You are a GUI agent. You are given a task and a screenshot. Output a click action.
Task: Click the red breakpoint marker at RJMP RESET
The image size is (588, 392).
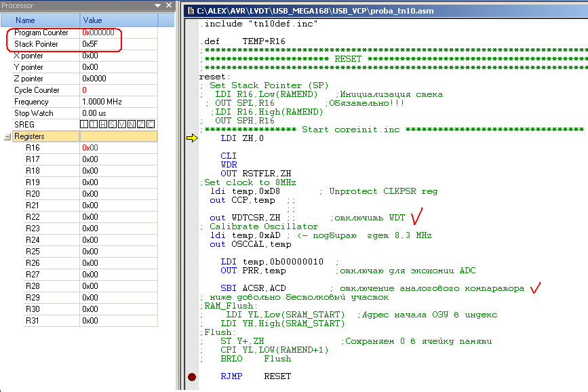[x=192, y=376]
